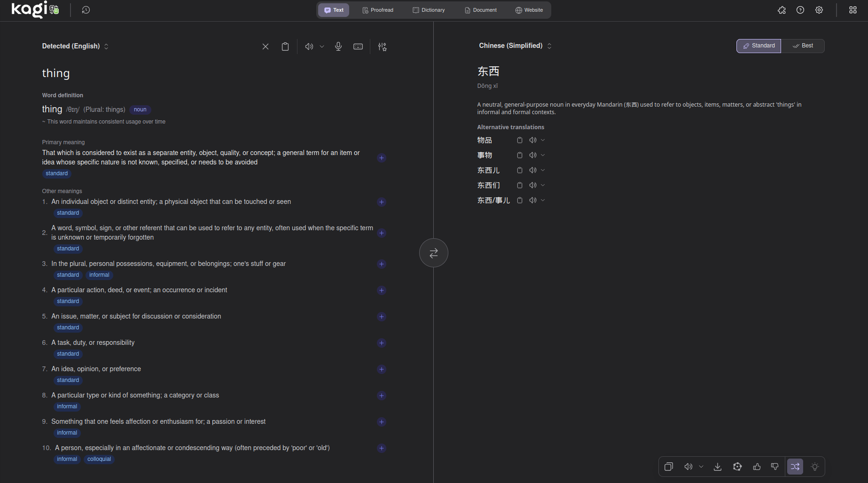Open the Proofread tab
Viewport: 868px width, 483px height.
coord(377,9)
